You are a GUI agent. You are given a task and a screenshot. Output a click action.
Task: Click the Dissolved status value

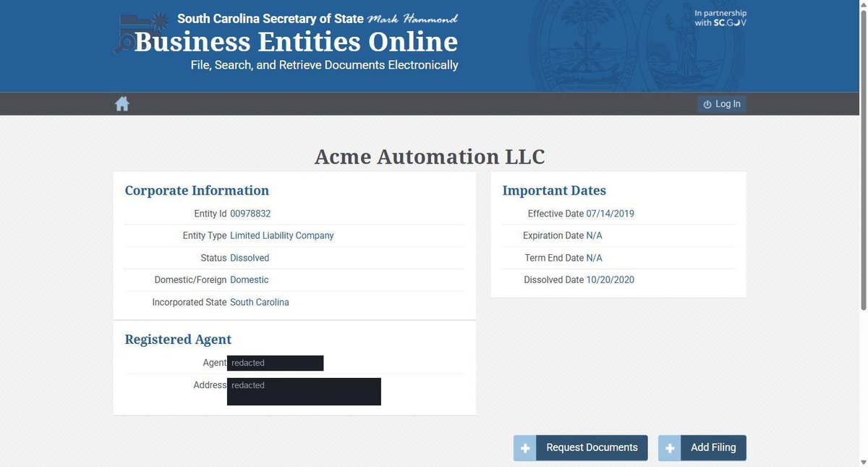(x=250, y=258)
